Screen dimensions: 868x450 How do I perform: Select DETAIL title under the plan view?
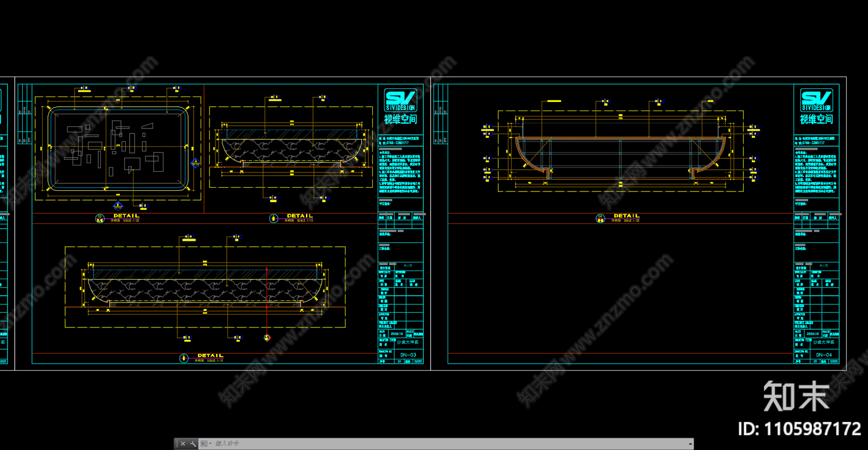[x=126, y=216]
